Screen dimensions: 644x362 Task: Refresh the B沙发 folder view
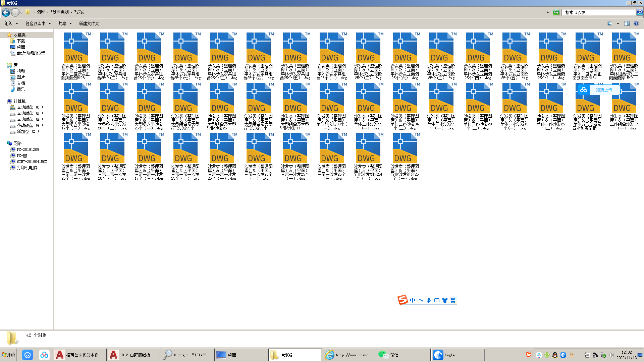[556, 12]
